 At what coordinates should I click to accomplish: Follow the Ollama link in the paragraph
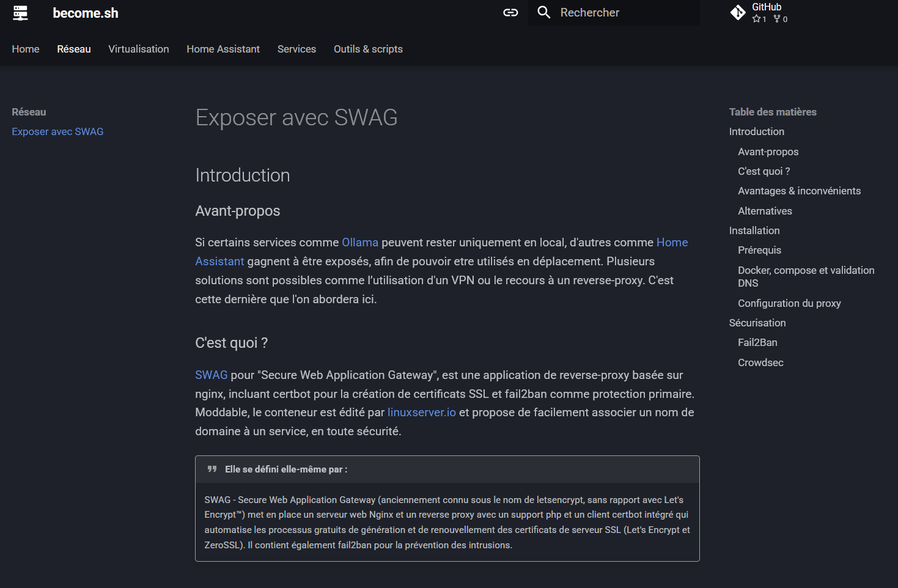pos(359,243)
